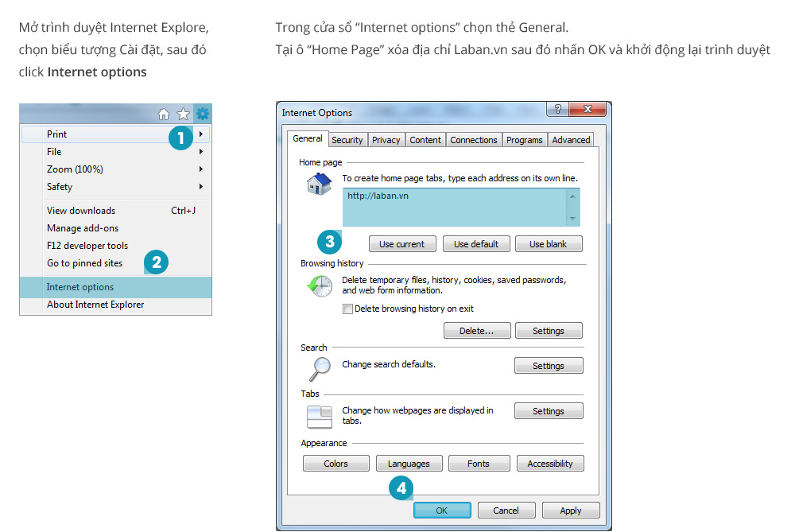Click the star favorites icon
The height and width of the screenshot is (532, 795).
(183, 114)
